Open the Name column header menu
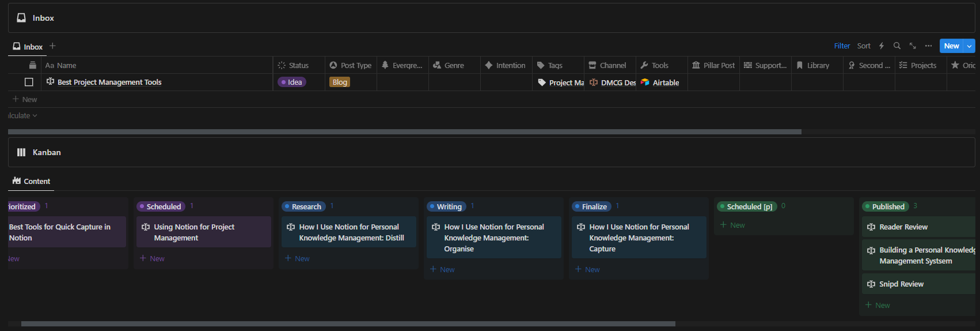 (x=157, y=65)
